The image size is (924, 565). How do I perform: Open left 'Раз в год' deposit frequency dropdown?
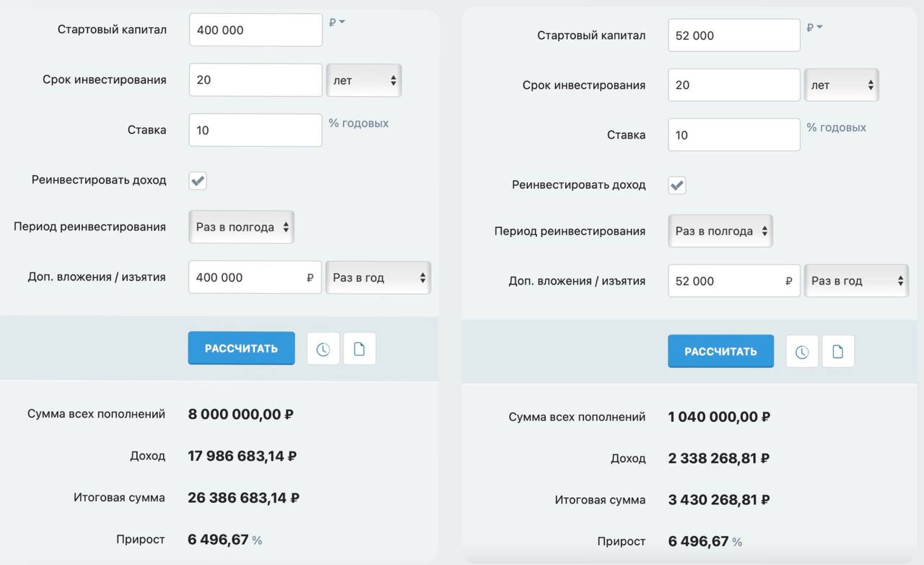tap(378, 277)
